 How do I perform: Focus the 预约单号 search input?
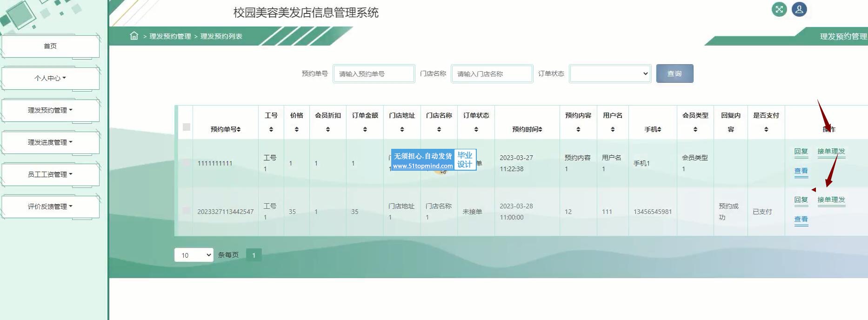coord(374,73)
